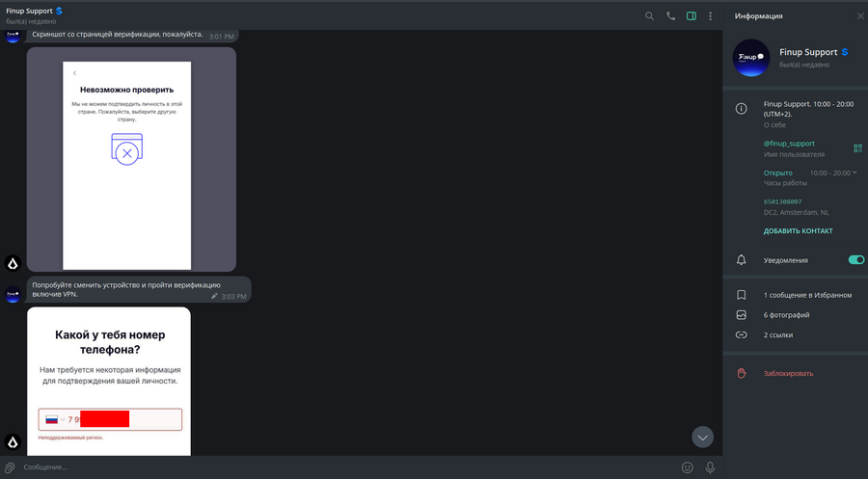868x479 pixels.
Task: Click the notifications bell icon
Action: pos(742,260)
